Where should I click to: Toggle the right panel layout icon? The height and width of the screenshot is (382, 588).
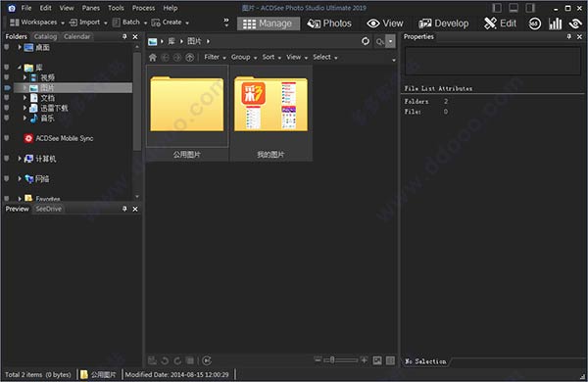tap(530, 8)
